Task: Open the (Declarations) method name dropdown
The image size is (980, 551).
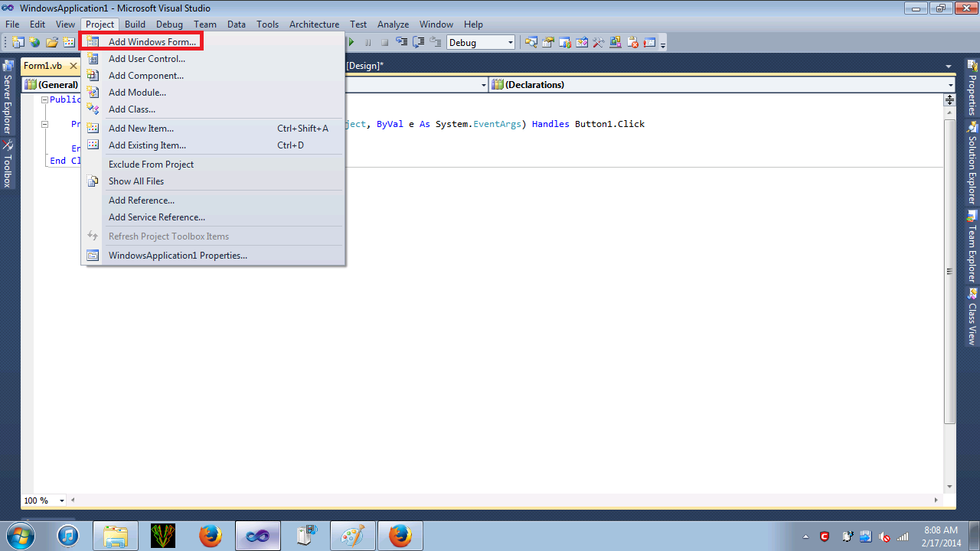Action: click(x=723, y=85)
